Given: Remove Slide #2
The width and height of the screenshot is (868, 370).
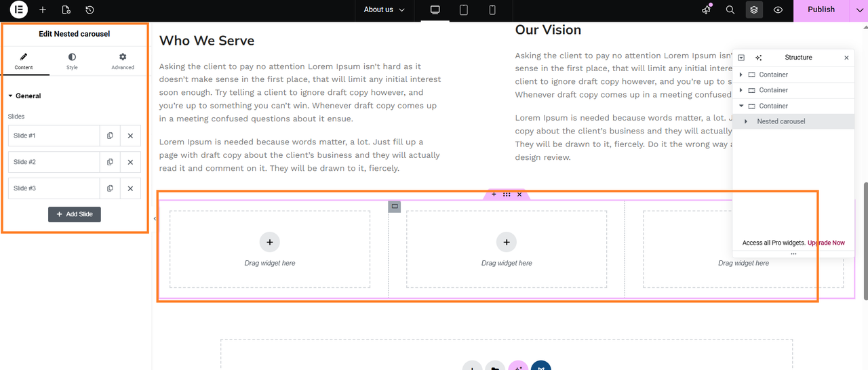Looking at the screenshot, I should point(130,162).
